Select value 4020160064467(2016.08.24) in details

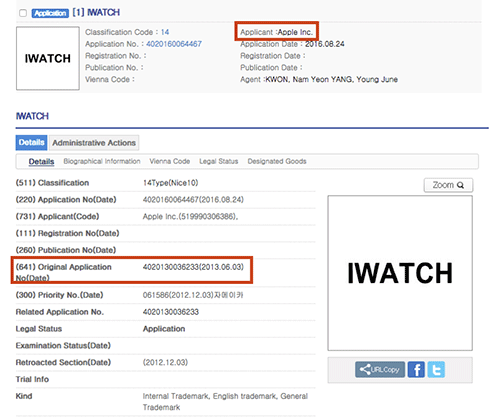(193, 200)
